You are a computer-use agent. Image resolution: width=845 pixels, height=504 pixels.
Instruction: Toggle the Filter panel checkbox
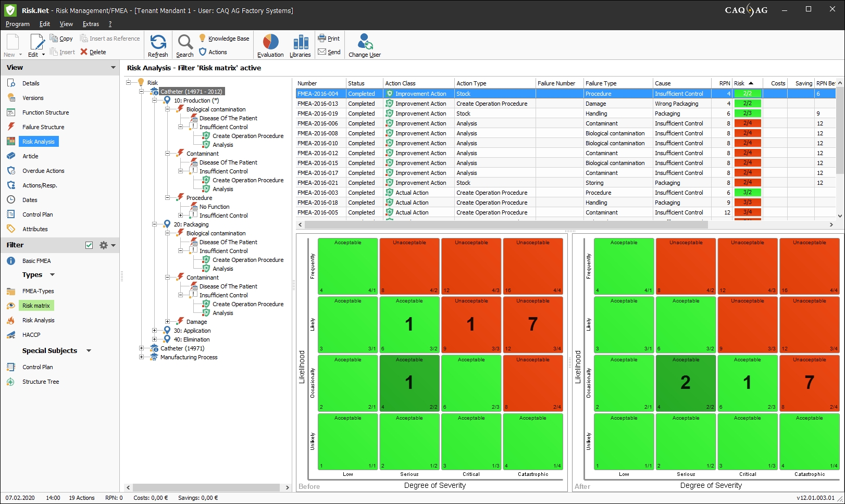click(x=89, y=245)
